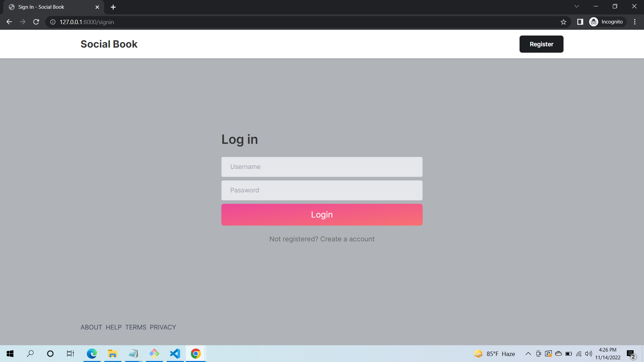Bookmark this page with the star
Screen dimensions: 644x362
point(563,22)
